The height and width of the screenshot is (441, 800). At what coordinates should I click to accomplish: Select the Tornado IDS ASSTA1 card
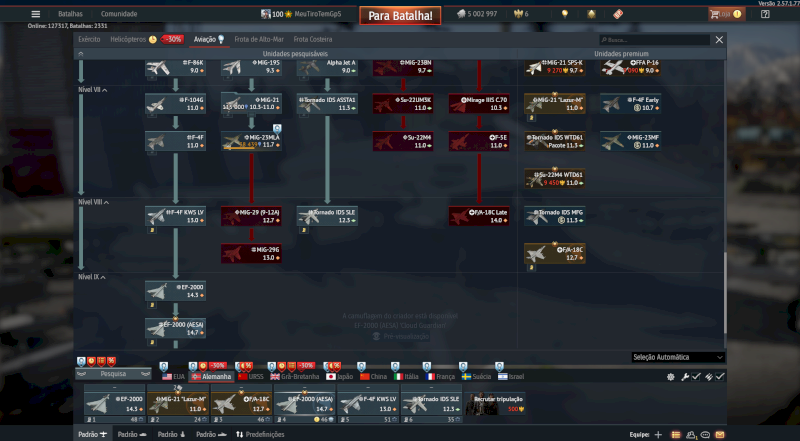tap(328, 104)
